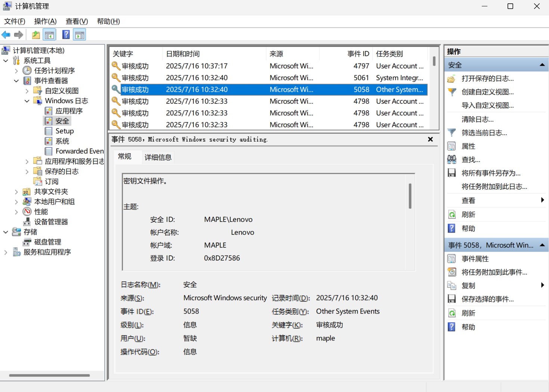Click the show/hide console tree icon
The width and height of the screenshot is (549, 392).
(x=49, y=35)
